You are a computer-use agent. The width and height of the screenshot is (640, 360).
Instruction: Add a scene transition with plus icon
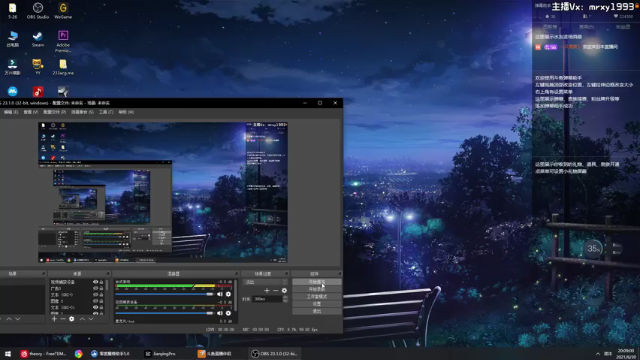point(267,291)
